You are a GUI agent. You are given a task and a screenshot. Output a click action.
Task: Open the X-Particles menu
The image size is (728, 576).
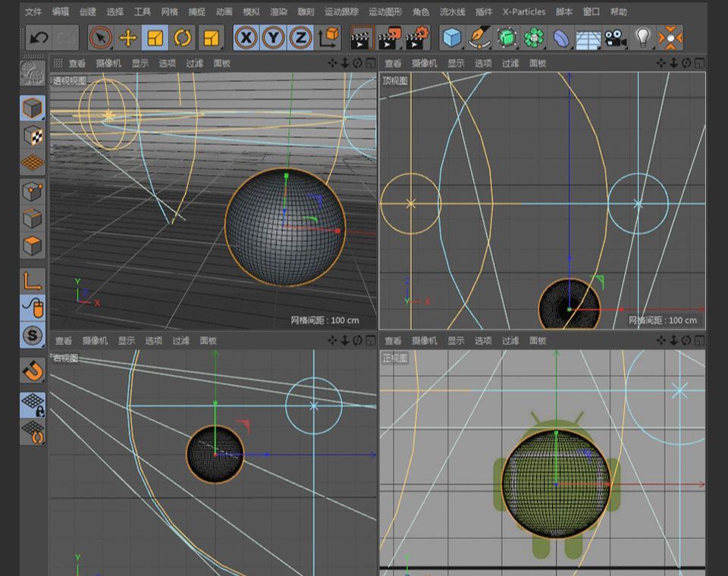pos(524,11)
